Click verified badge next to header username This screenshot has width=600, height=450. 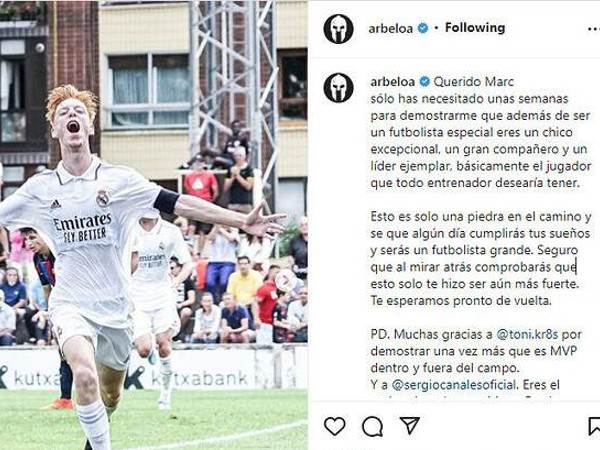coord(422,28)
